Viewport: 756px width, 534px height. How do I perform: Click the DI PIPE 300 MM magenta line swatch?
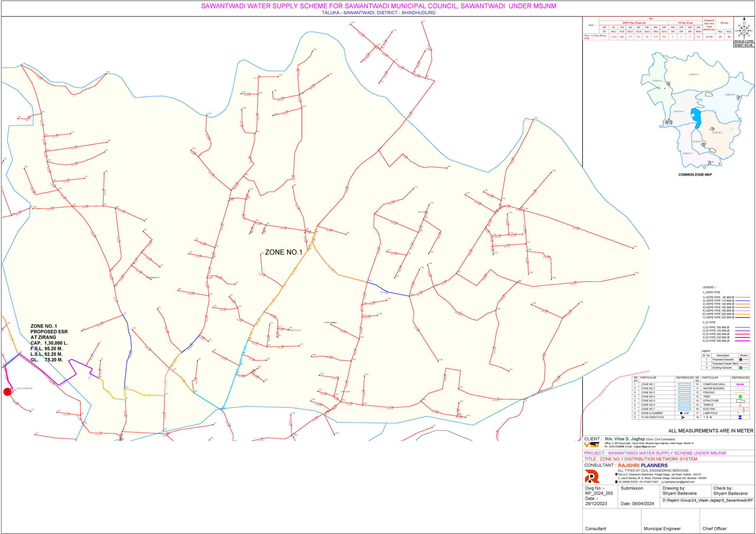coord(742,341)
